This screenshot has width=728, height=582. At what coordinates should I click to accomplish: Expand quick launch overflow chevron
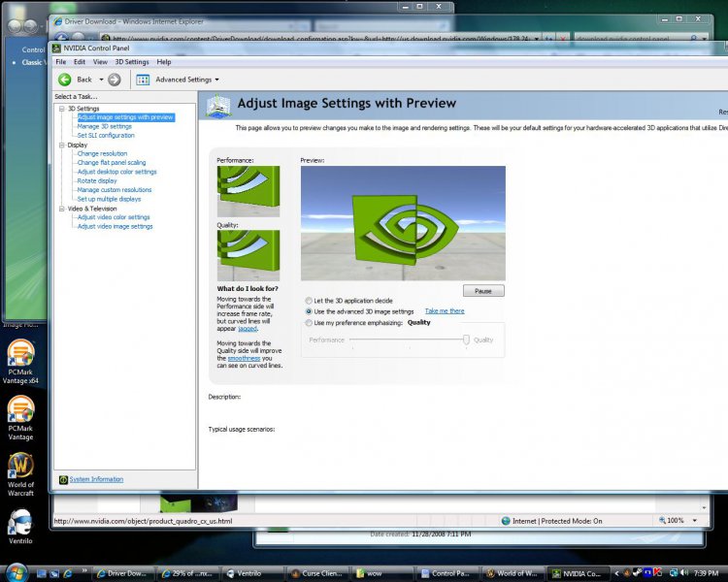[84, 570]
